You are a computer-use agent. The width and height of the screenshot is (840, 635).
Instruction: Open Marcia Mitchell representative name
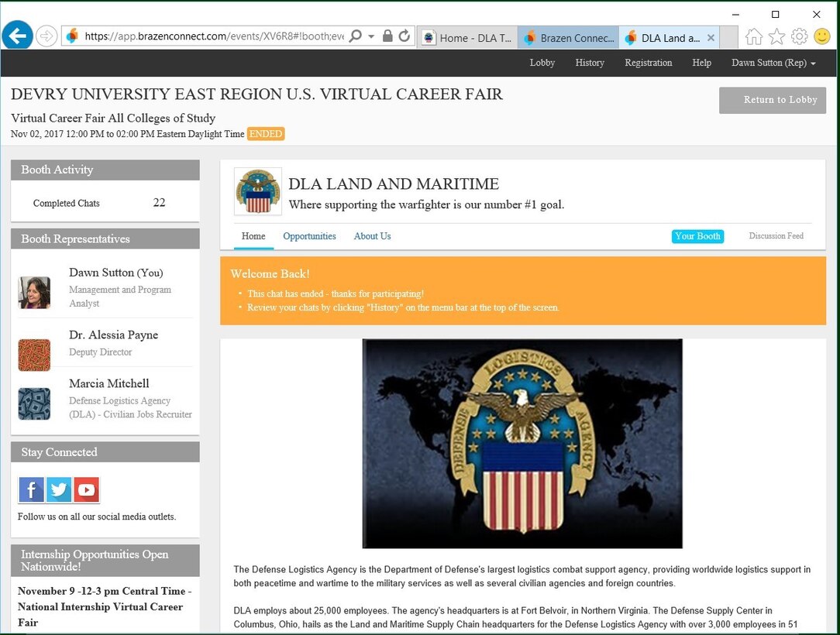109,383
